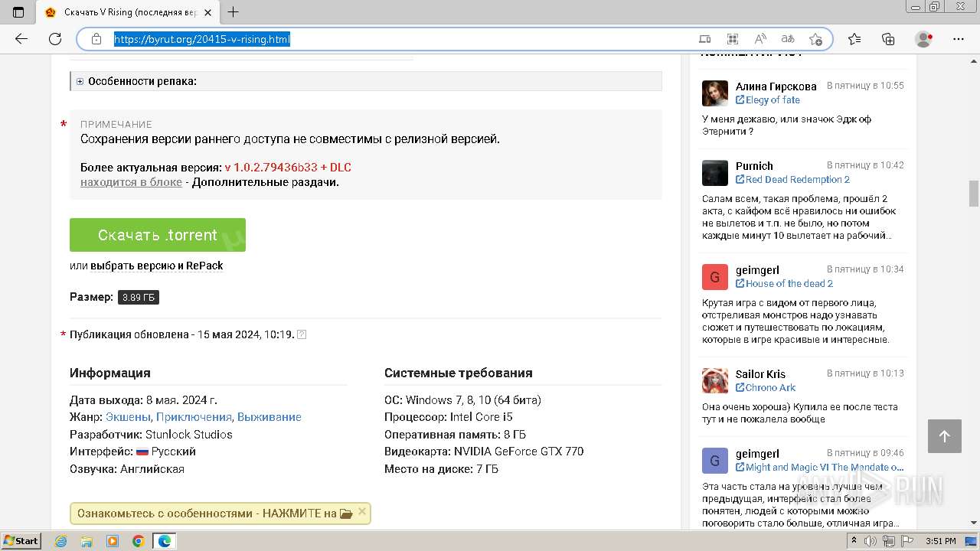This screenshot has width=980, height=551.
Task: Open Sailor Kris avatar thumbnail
Action: coord(715,381)
